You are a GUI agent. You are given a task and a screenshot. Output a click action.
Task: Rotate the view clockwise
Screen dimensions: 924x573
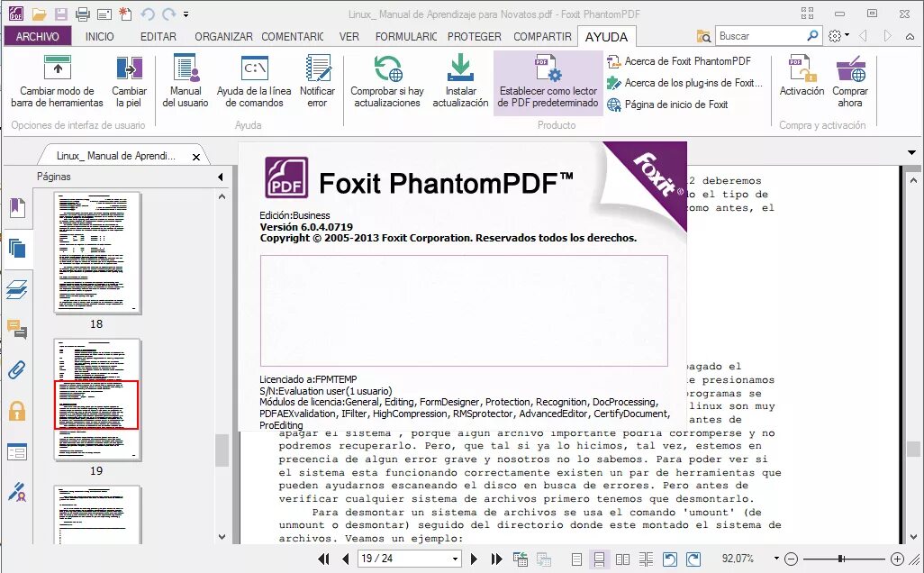click(693, 559)
